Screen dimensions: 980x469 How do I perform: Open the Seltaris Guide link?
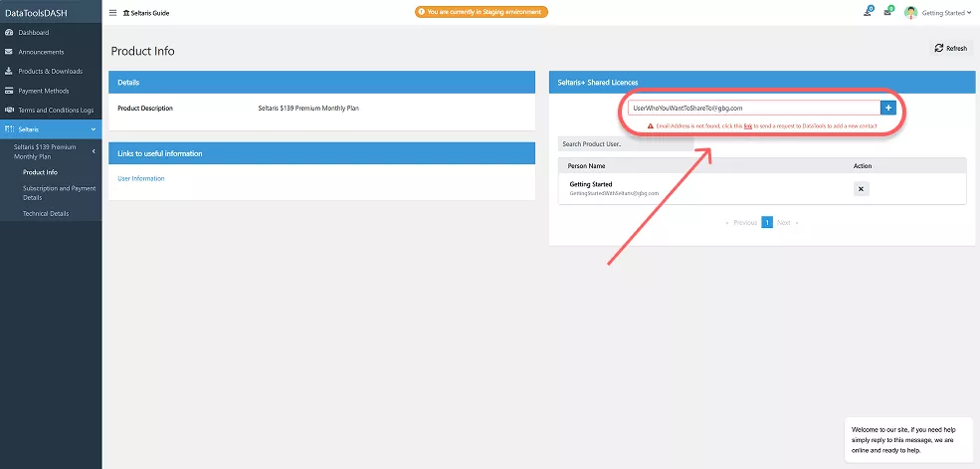coord(146,13)
